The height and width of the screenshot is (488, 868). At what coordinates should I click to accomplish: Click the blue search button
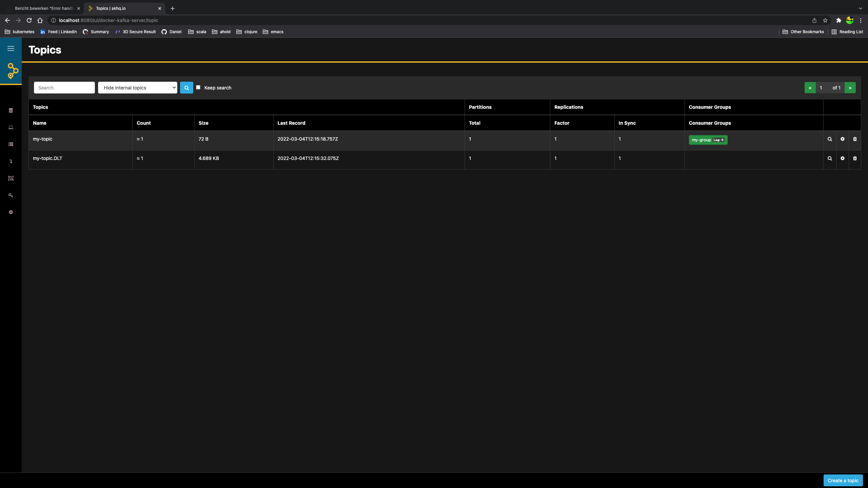click(x=186, y=88)
